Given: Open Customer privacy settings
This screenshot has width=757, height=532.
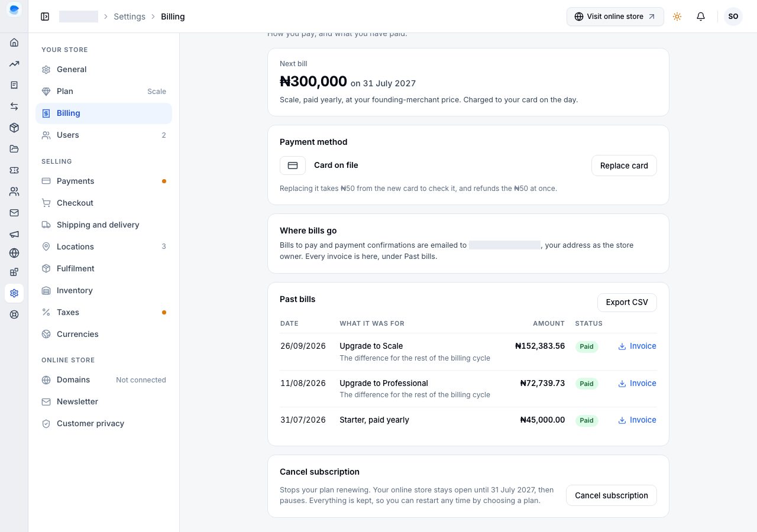Looking at the screenshot, I should 103,423.
